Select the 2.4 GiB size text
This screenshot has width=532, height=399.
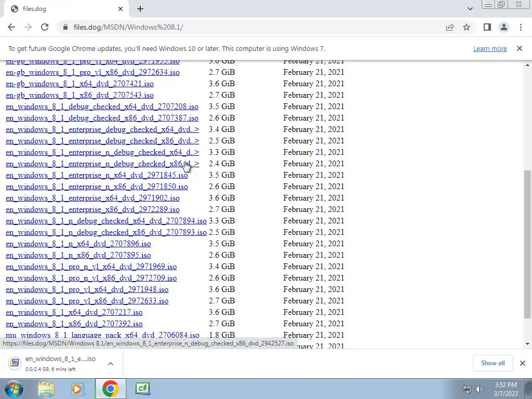coord(222,164)
